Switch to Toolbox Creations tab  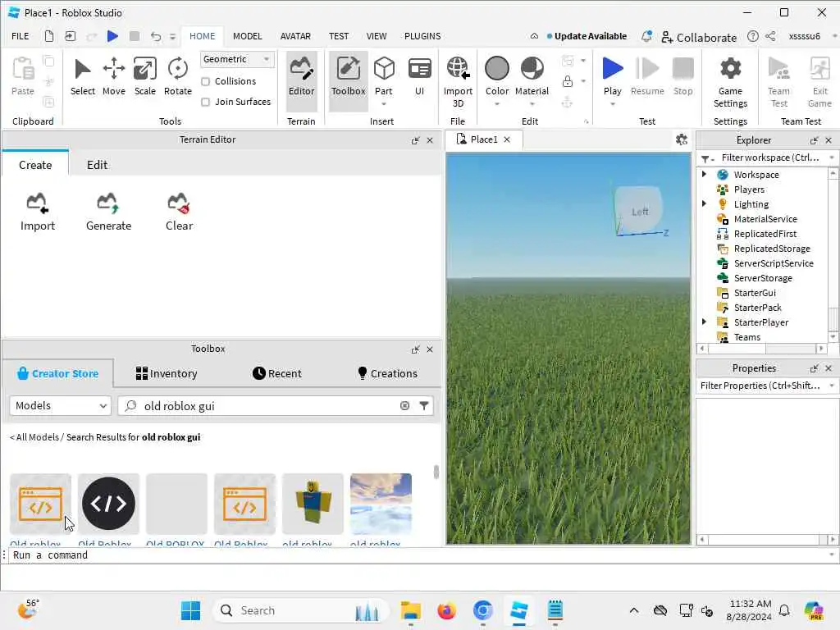[387, 373]
